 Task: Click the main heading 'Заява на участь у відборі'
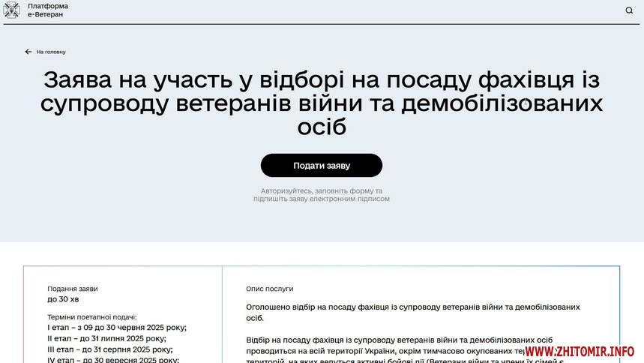point(321,103)
